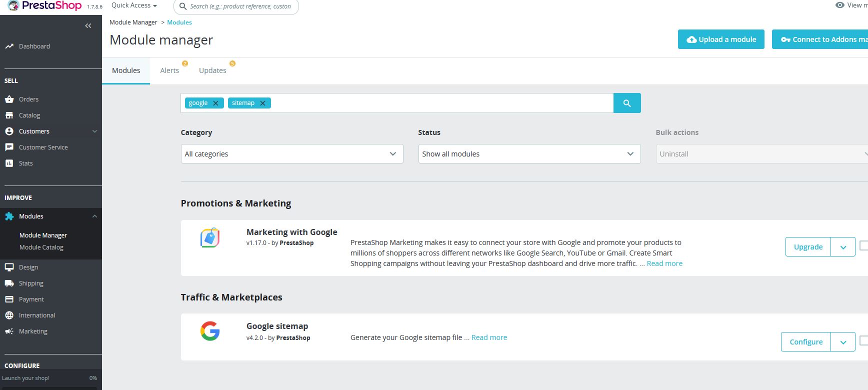
Task: Click the Catalog store icon
Action: [9, 115]
